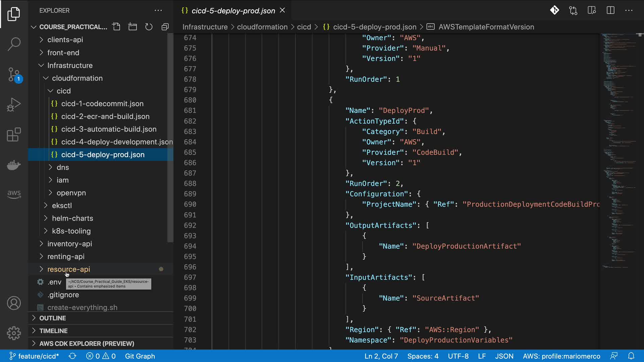Toggle split editor right layout
This screenshot has height=362, width=644.
pyautogui.click(x=610, y=10)
